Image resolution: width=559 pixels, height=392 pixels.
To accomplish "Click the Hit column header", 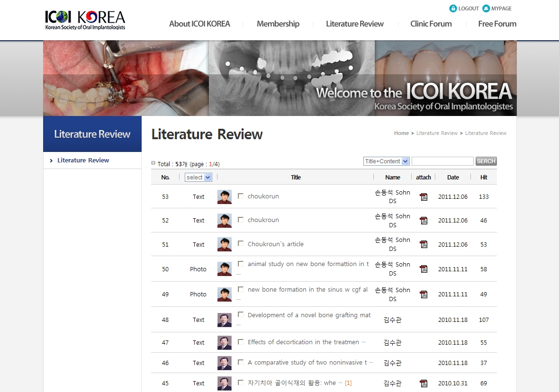I will coord(484,178).
